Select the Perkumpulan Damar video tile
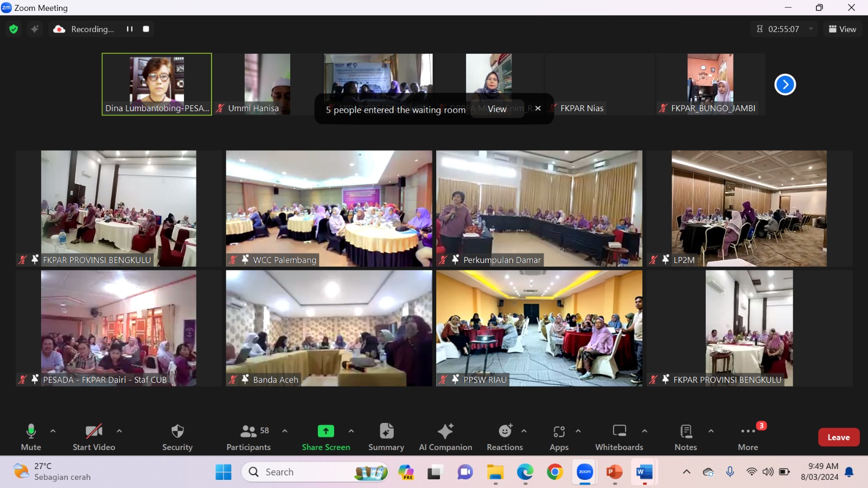The width and height of the screenshot is (868, 488). (x=539, y=209)
